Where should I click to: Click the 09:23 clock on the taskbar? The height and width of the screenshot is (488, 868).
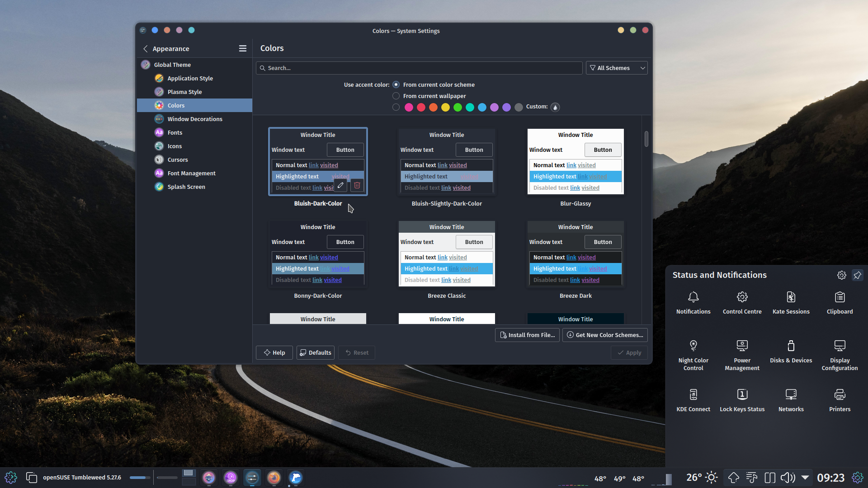click(830, 477)
